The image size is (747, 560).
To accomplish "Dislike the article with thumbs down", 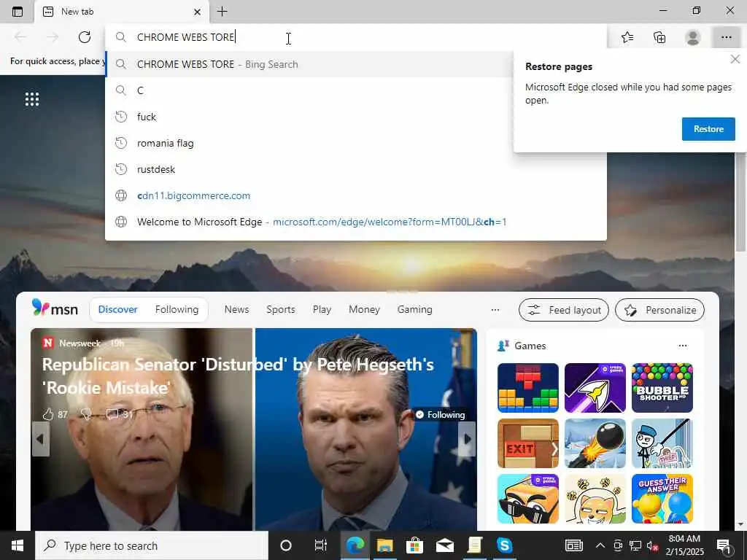I will (x=86, y=414).
